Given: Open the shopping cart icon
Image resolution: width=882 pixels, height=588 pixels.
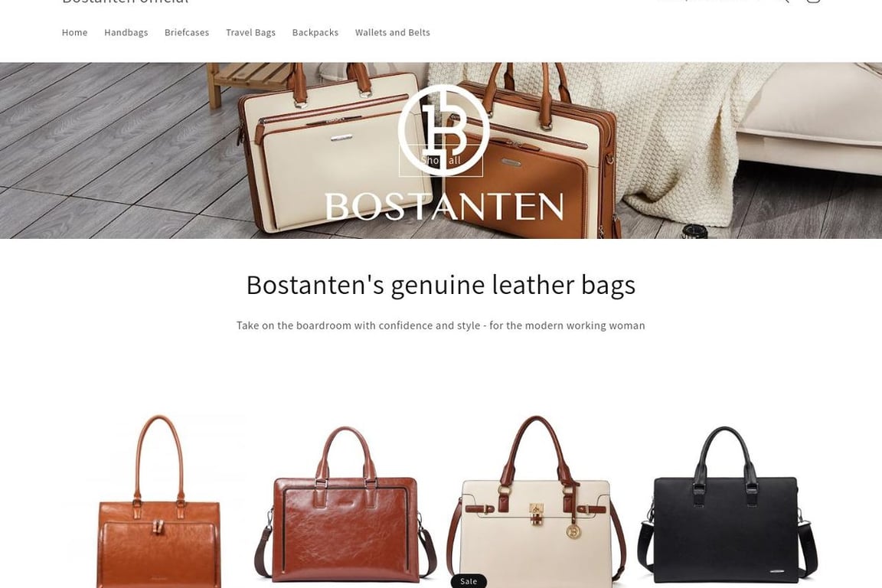Looking at the screenshot, I should 813,1.
